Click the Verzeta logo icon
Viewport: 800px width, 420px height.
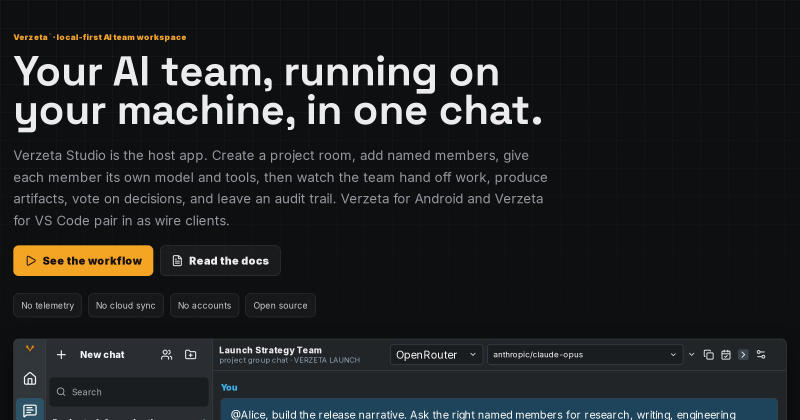tap(30, 349)
